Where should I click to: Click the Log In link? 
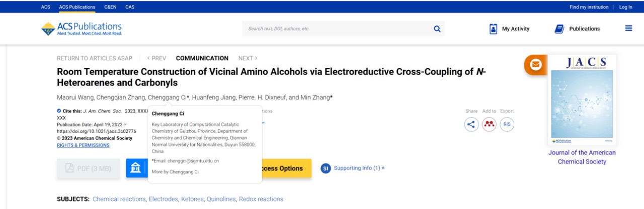[626, 7]
